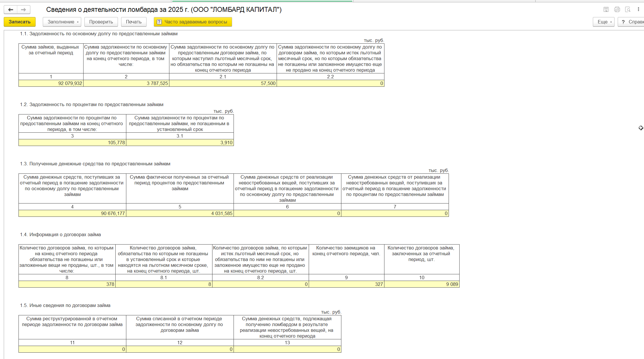Click cell 378 in column 8
Viewport: 644px width, 359px height.
coord(67,284)
